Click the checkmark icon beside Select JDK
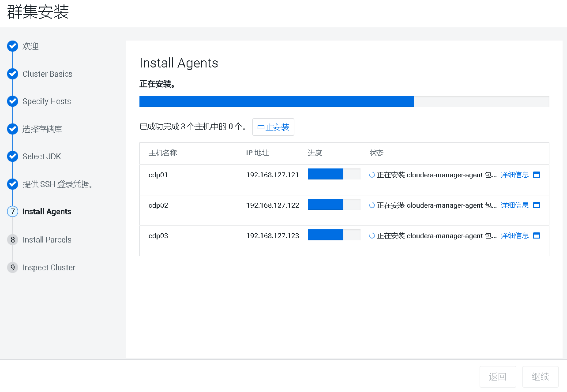 coord(12,157)
